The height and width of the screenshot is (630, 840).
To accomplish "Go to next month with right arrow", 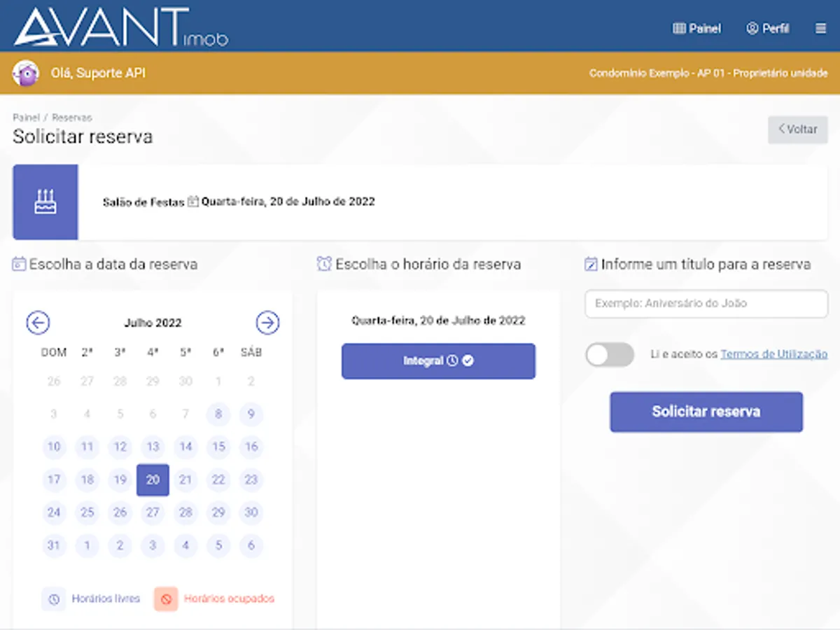I will [x=267, y=323].
